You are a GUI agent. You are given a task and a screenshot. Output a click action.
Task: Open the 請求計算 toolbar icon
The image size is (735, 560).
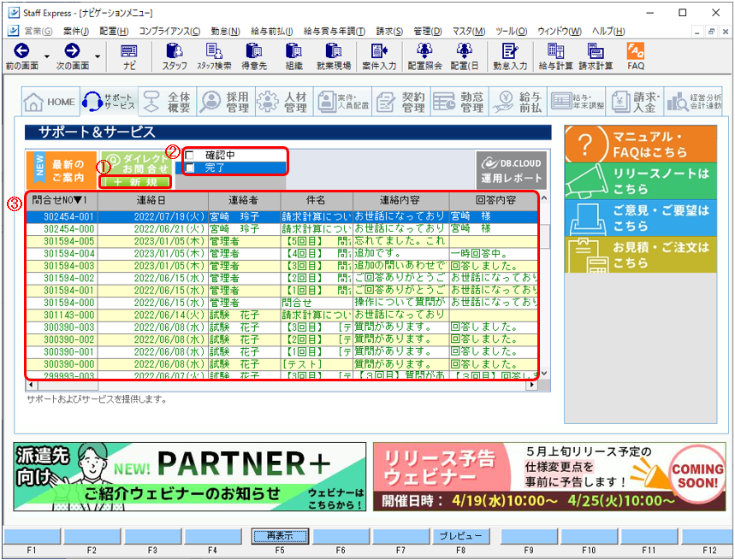click(596, 57)
